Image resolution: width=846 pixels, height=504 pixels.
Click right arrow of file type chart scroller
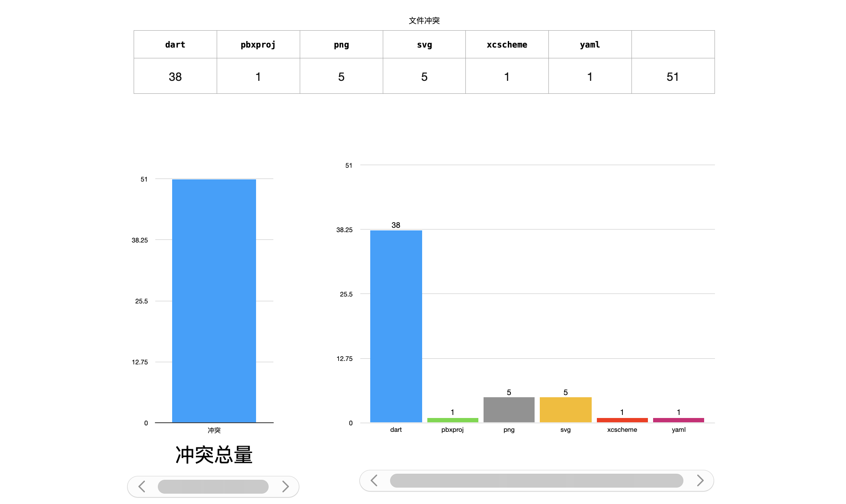point(700,481)
